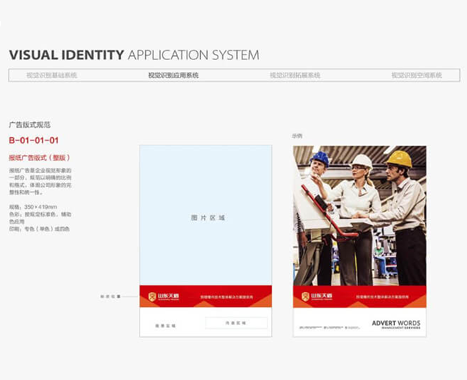The width and height of the screenshot is (467, 380).
Task: Select the highlighted 视觉识别应用系统 tab
Action: click(173, 75)
